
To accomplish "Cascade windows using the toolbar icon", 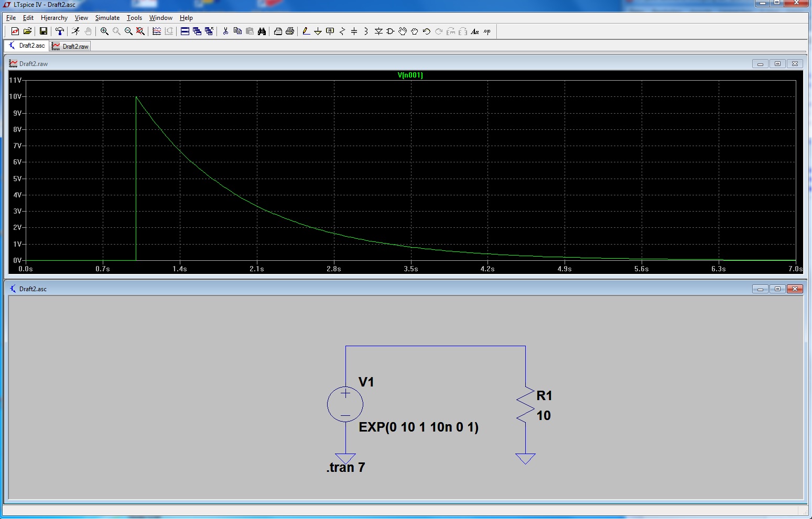I will coord(197,31).
